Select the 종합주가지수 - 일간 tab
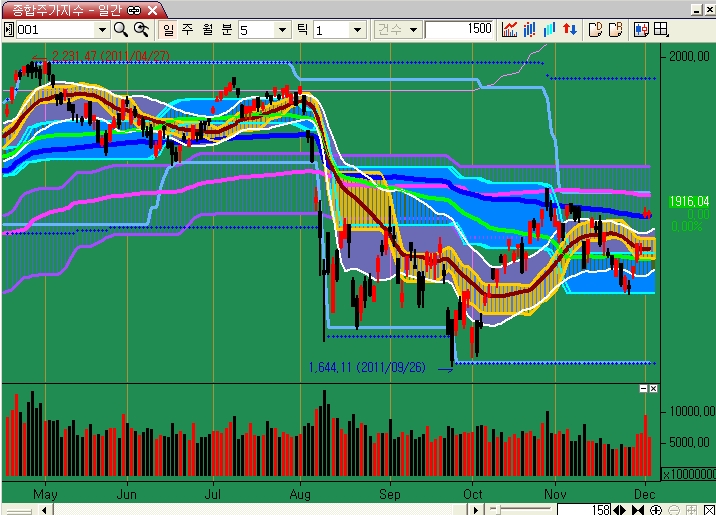This screenshot has width=716, height=515. pyautogui.click(x=63, y=9)
